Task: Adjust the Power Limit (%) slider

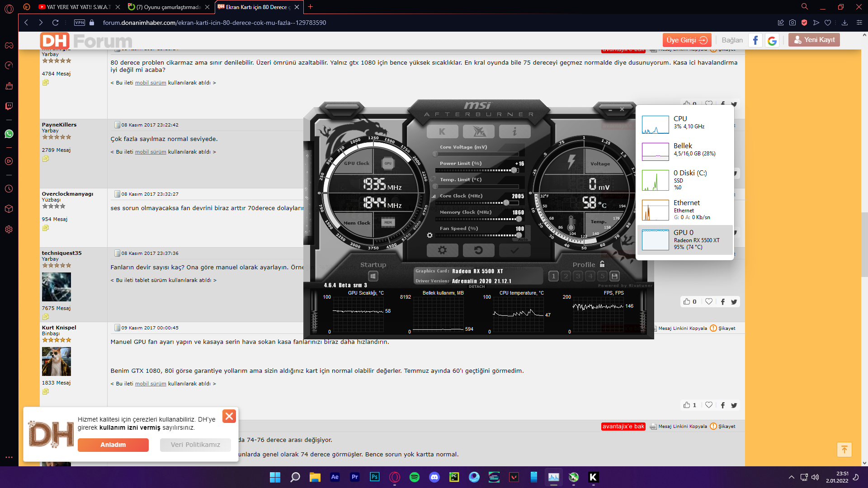Action: click(477, 170)
